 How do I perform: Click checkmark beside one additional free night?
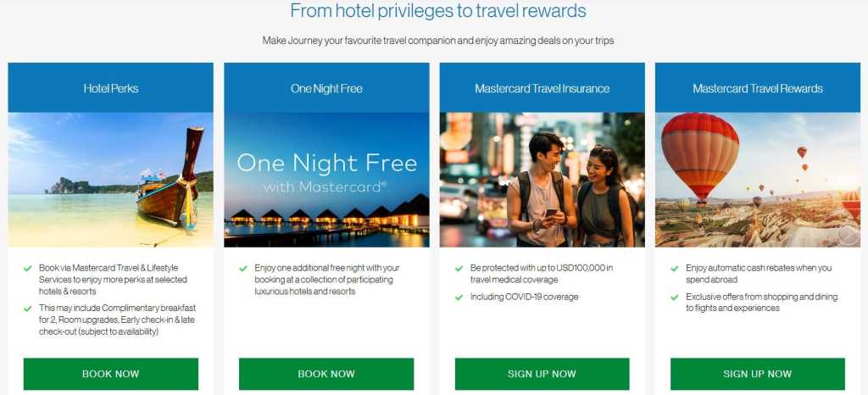(243, 269)
